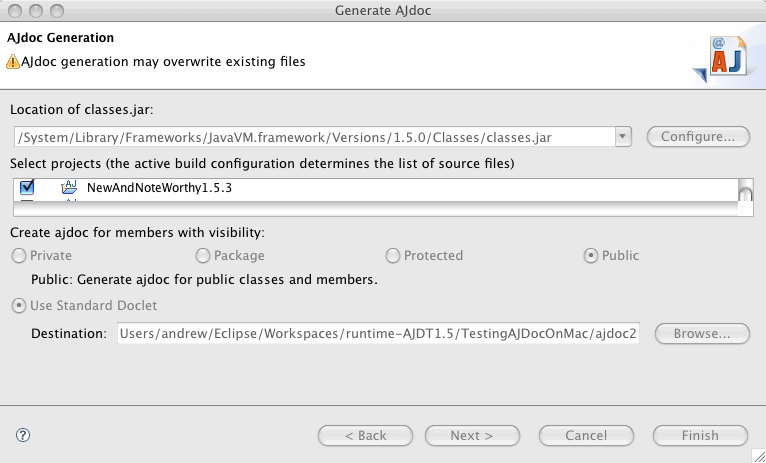The width and height of the screenshot is (766, 463).
Task: Click the help question mark icon
Action: tap(23, 435)
